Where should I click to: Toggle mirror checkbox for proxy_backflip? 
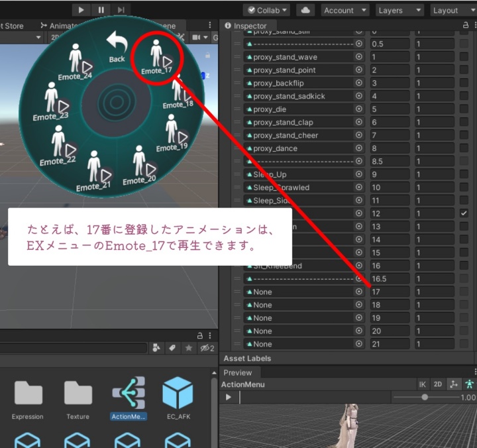click(x=464, y=83)
